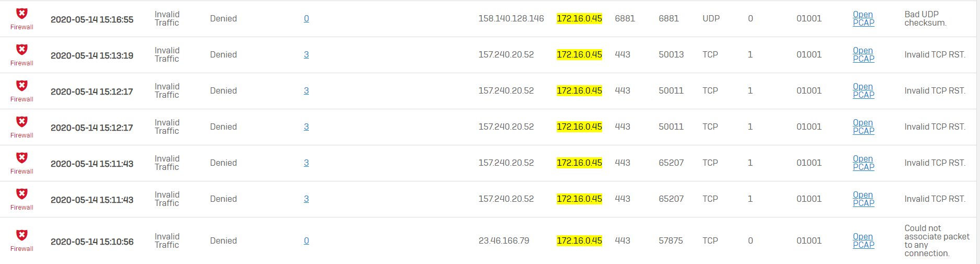The width and height of the screenshot is (980, 264).
Task: Click rule ID 0 link in the 15:10:56 row
Action: 306,240
